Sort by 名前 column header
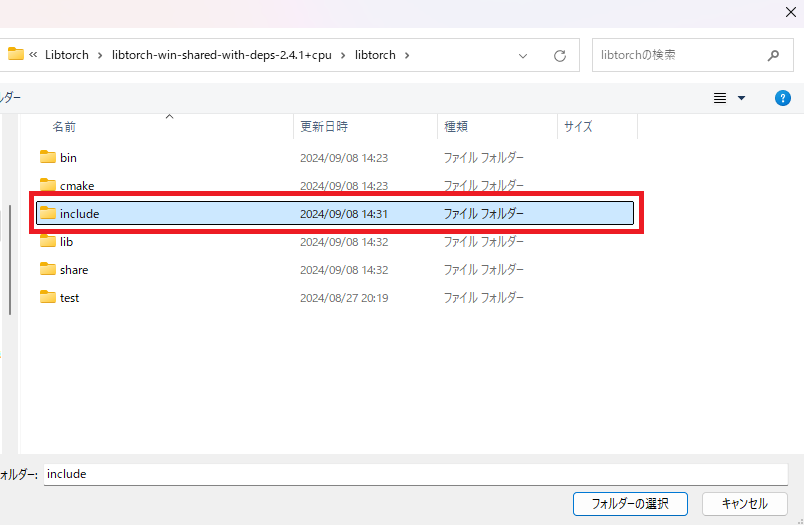 point(64,127)
